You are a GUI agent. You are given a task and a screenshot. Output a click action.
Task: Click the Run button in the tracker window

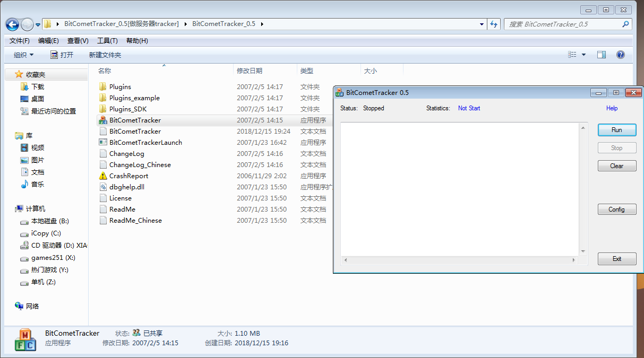[616, 129]
